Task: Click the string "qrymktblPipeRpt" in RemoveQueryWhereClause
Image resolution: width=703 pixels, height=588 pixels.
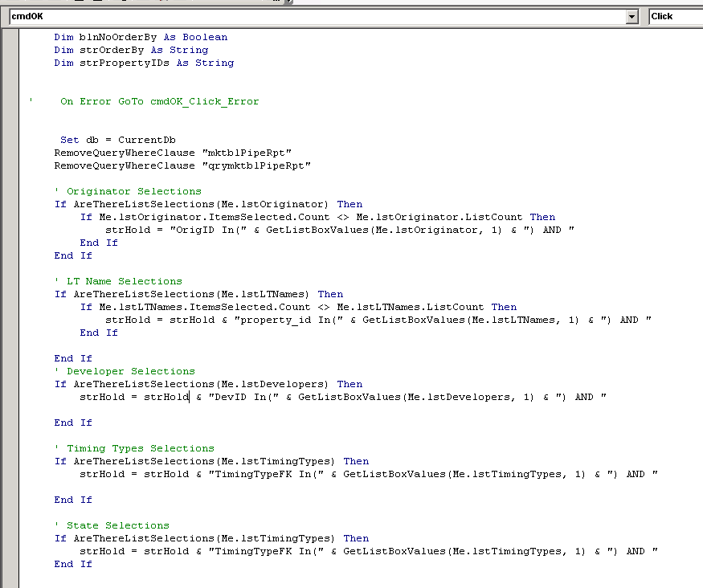Action: click(x=256, y=165)
